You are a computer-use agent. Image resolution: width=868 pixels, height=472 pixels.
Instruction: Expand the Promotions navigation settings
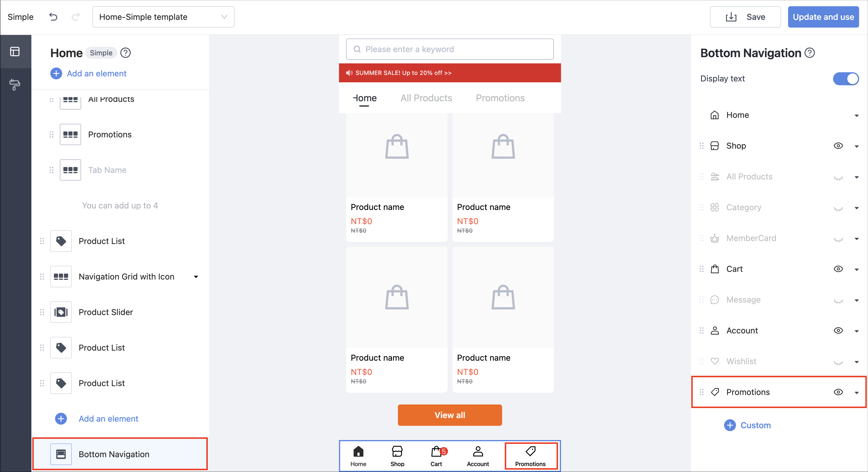856,393
